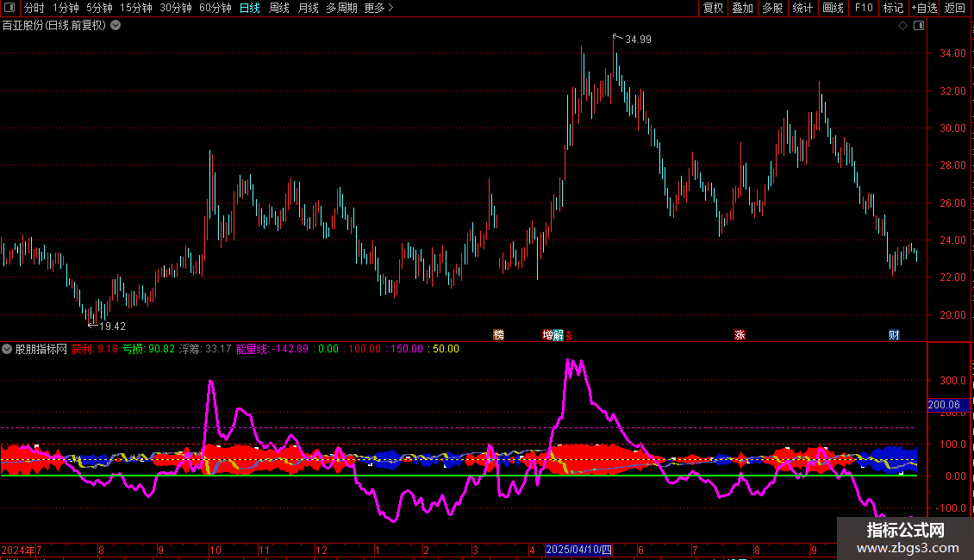Switch to the 周线 weekly period tab

click(279, 8)
